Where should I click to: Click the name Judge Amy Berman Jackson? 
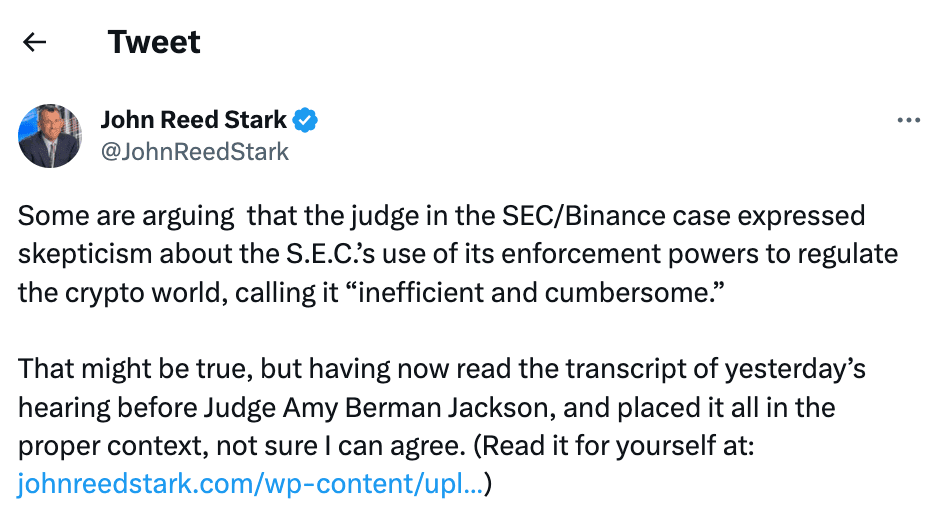coord(376,408)
